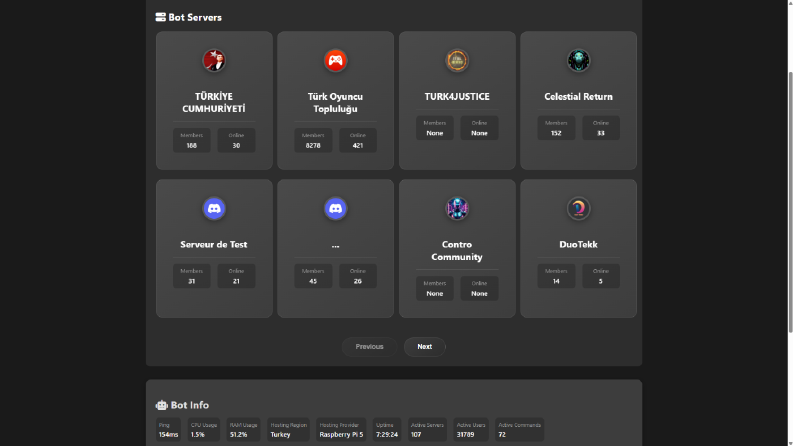
Task: Click the Hosting Region Turkey stat
Action: 288,430
